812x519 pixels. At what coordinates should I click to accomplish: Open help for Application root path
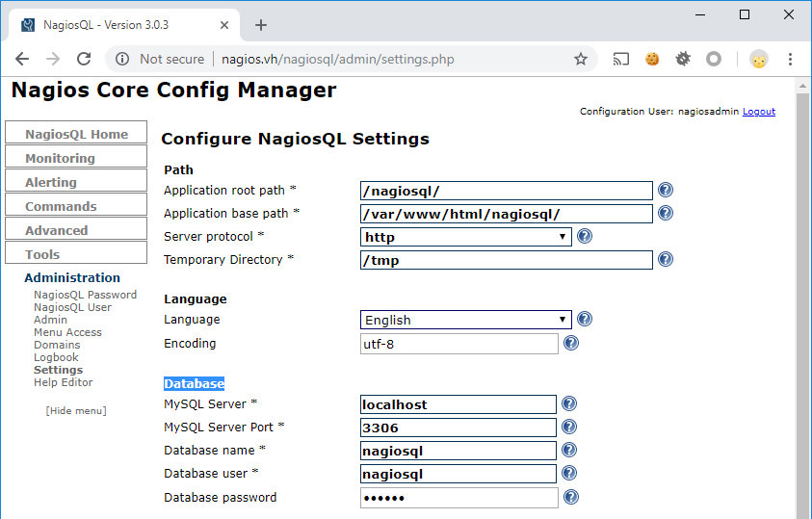pyautogui.click(x=666, y=190)
